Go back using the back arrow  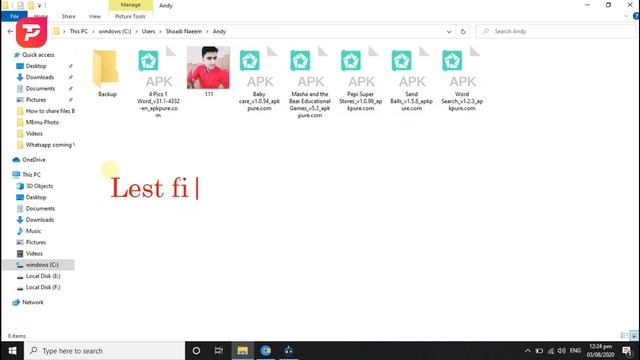coord(10,31)
